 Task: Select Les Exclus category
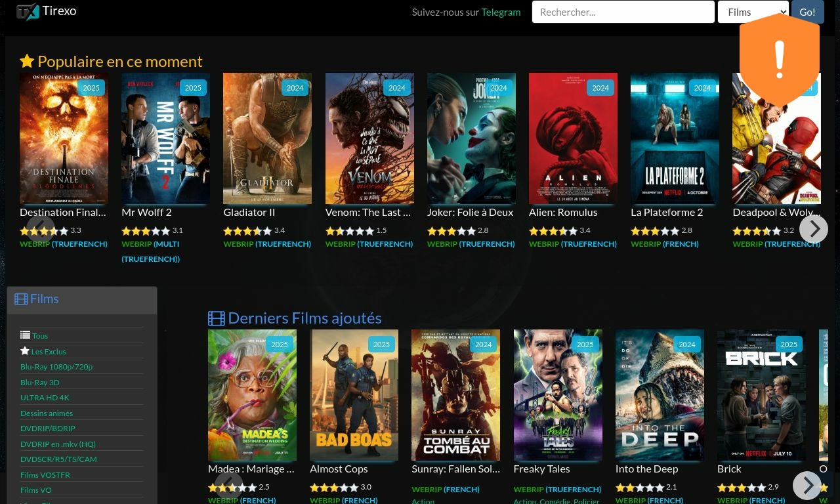pyautogui.click(x=49, y=351)
